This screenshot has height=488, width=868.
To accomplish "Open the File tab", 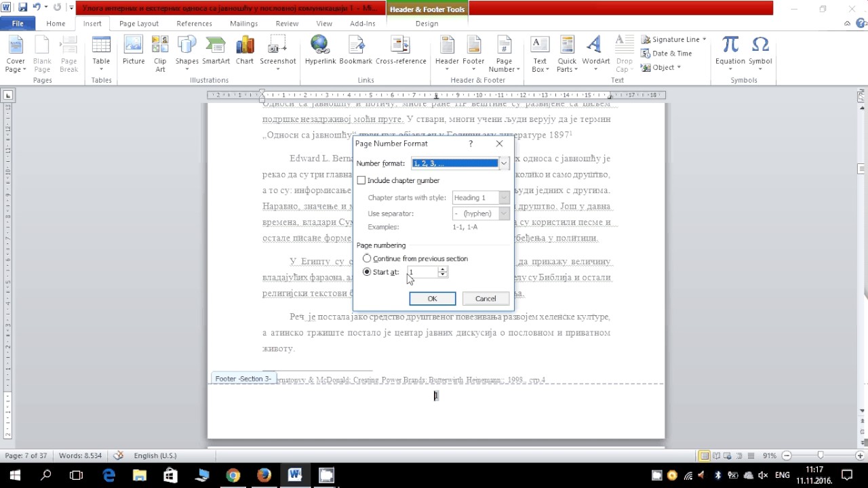I will coord(18,23).
